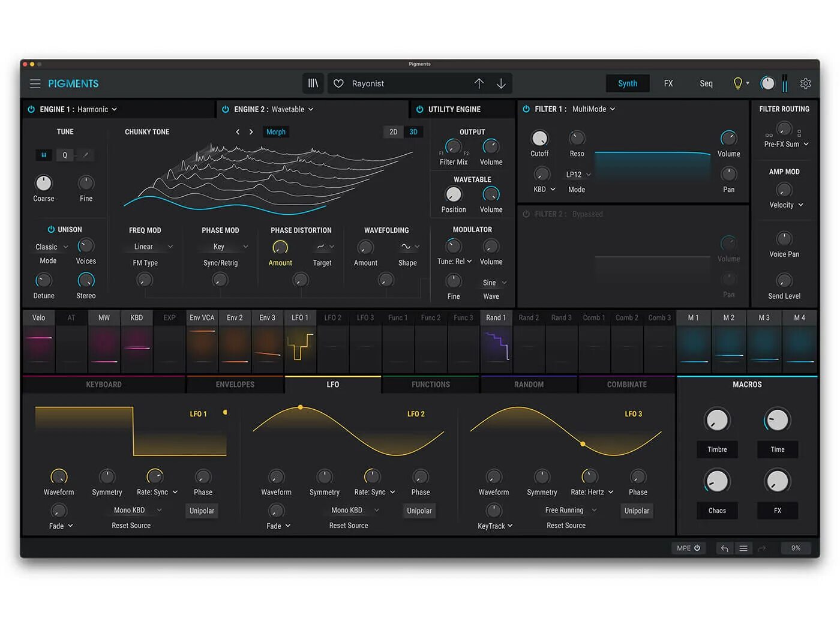
Task: Open the preset library browser icon
Action: click(x=313, y=83)
